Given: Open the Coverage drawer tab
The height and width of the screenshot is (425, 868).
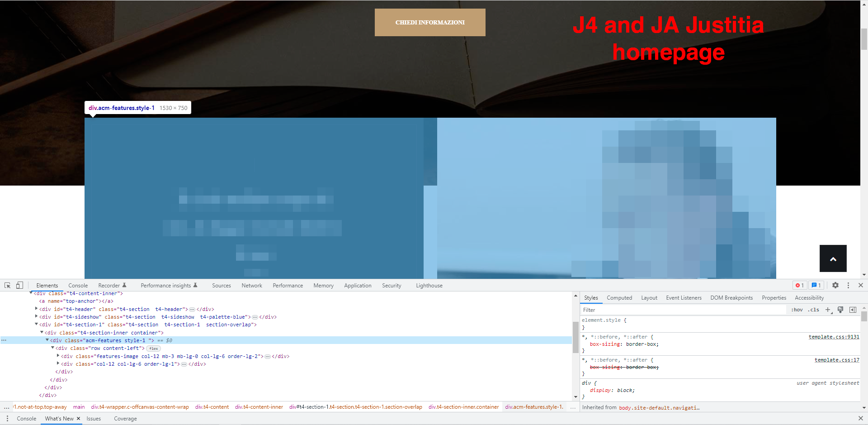Looking at the screenshot, I should point(125,419).
